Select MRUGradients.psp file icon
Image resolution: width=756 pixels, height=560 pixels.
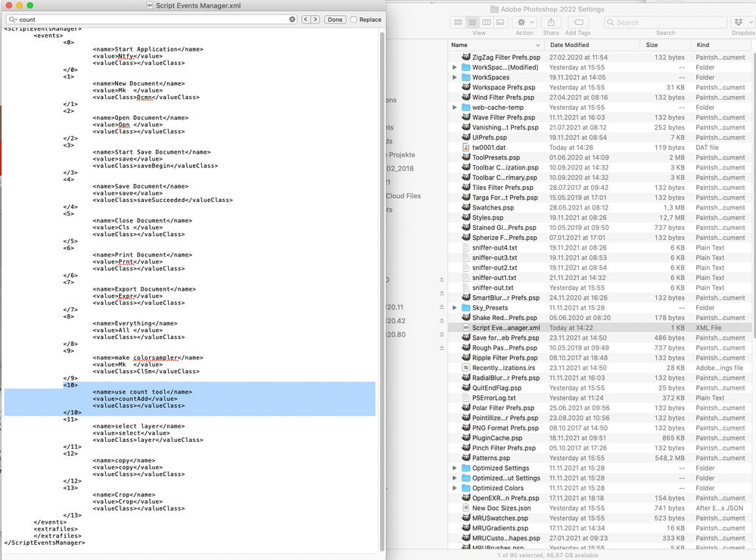click(465, 528)
